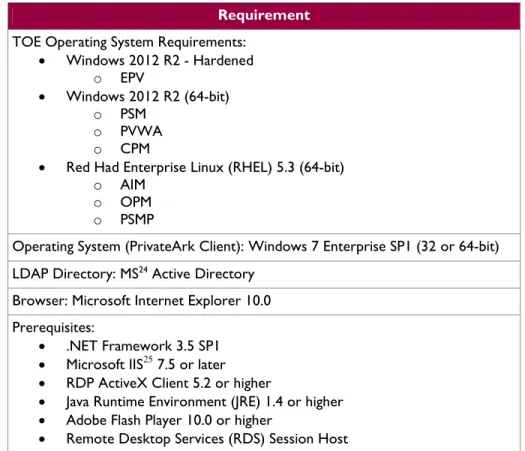Select the CPM sub-item
The width and height of the screenshot is (525, 451).
click(135, 149)
